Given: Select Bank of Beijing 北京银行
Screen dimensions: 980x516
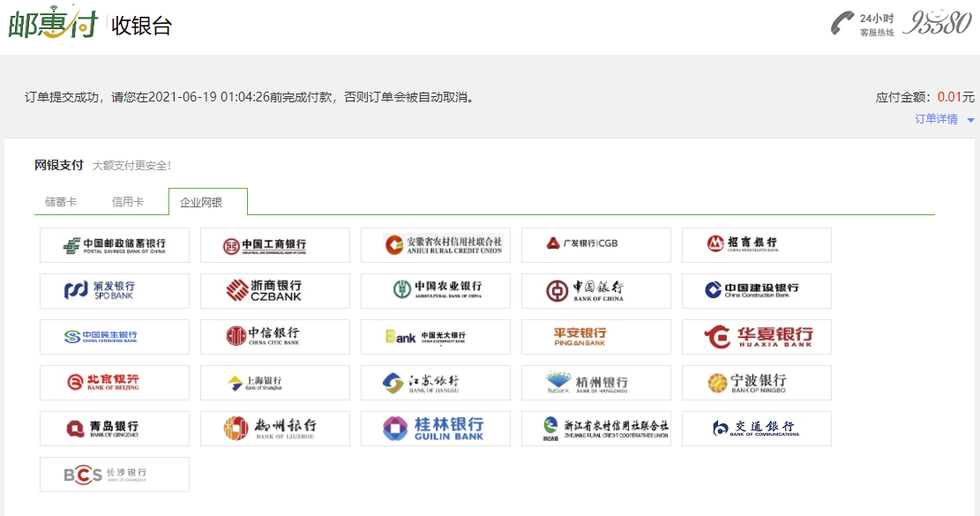Looking at the screenshot, I should [x=114, y=382].
